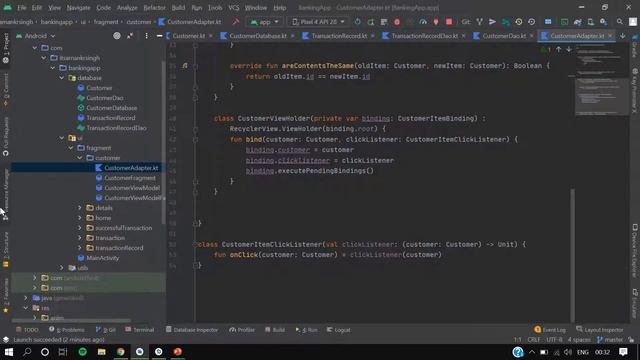This screenshot has height=360, width=640.
Task: Open the Event Log
Action: tap(550, 330)
